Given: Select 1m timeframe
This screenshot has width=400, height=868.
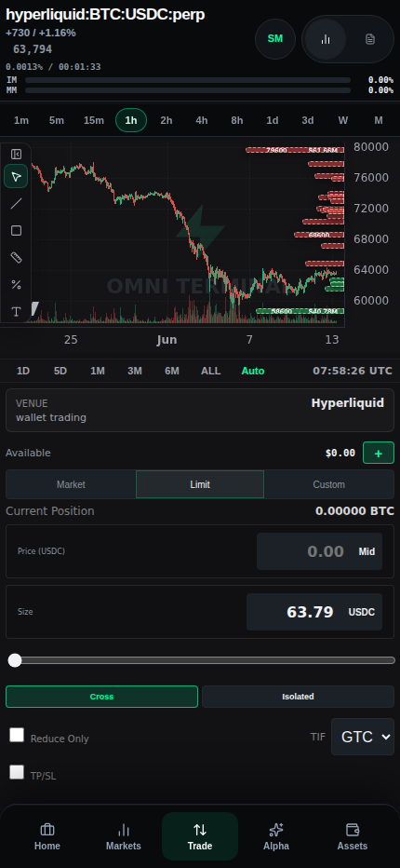Looking at the screenshot, I should pos(21,120).
